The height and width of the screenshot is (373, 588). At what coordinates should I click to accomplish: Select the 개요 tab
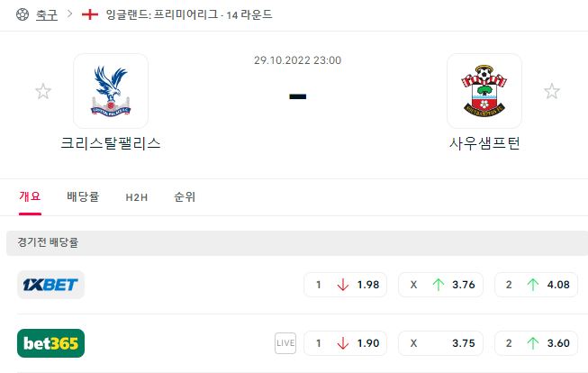click(30, 196)
